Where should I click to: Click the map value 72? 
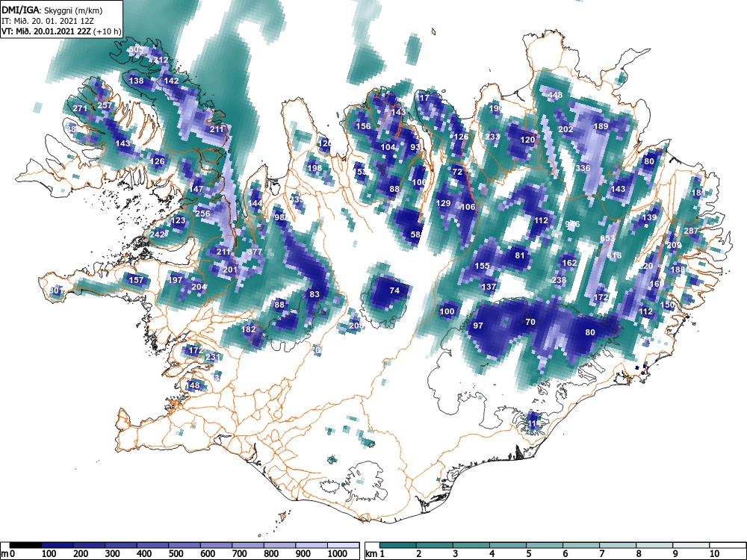[457, 172]
